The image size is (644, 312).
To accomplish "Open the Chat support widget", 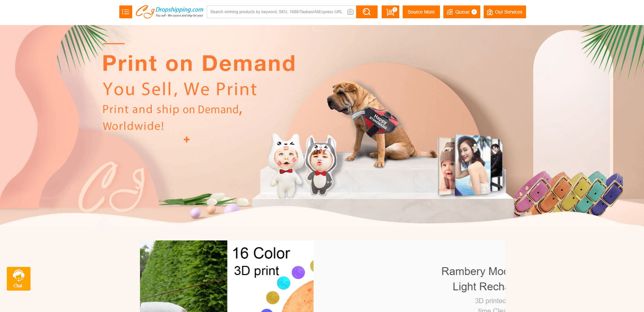I will pyautogui.click(x=19, y=279).
